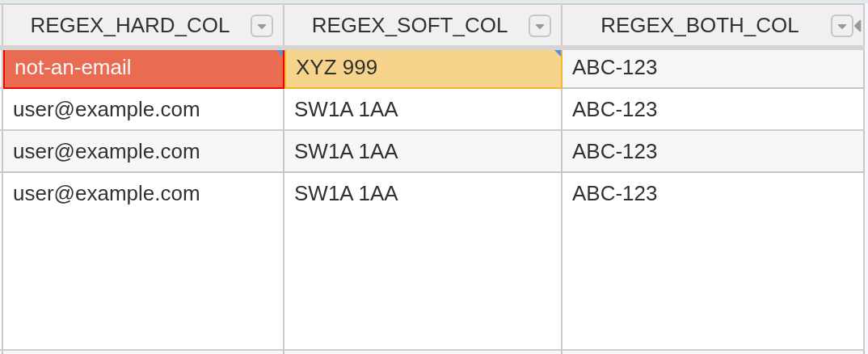This screenshot has height=354, width=868.
Task: Click the blue comment marker on not-an-email cell
Action: coord(280,53)
